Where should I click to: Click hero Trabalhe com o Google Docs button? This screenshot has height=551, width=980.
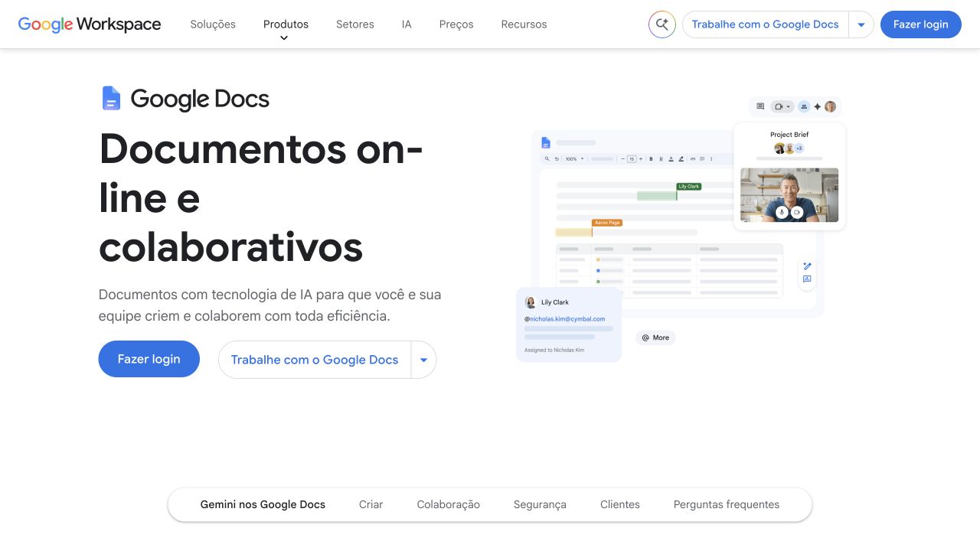pos(315,360)
